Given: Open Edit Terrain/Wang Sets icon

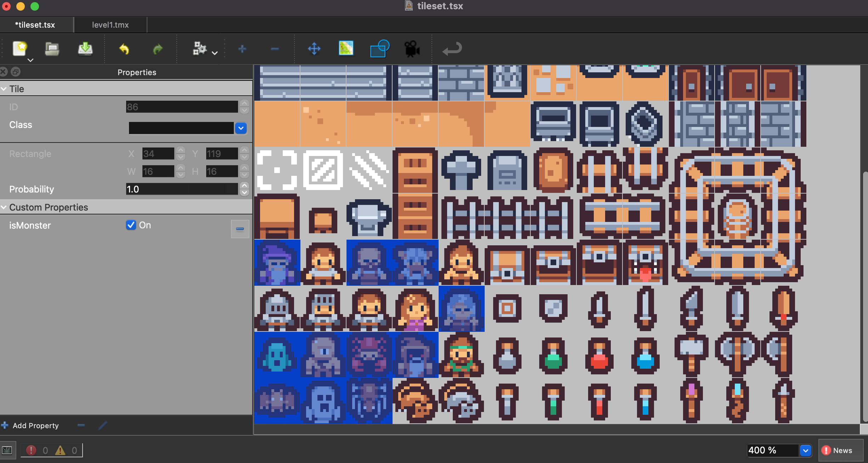Looking at the screenshot, I should [346, 48].
